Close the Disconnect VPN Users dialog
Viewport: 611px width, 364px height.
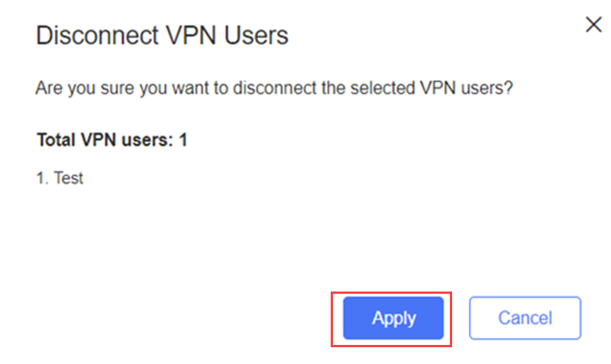(593, 25)
